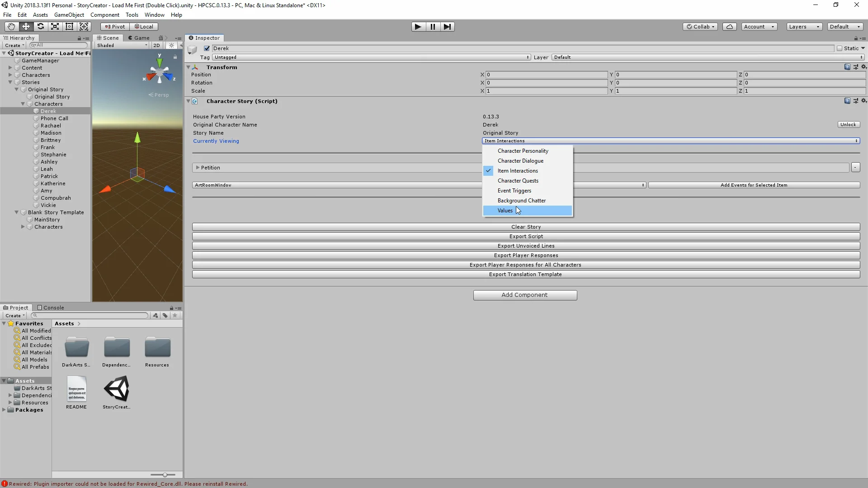The image size is (868, 488).
Task: Select the Hand tool in the toolbar
Action: [x=11, y=26]
